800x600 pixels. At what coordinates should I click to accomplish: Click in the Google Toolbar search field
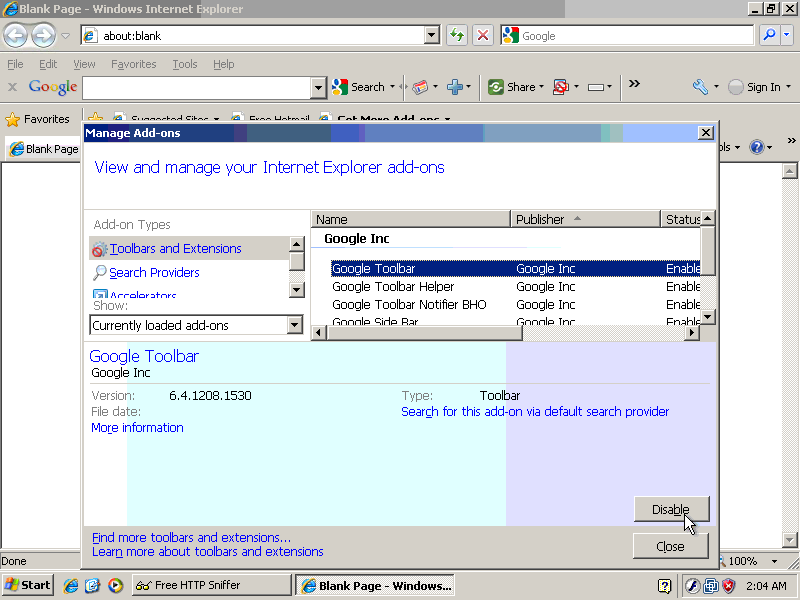[196, 88]
